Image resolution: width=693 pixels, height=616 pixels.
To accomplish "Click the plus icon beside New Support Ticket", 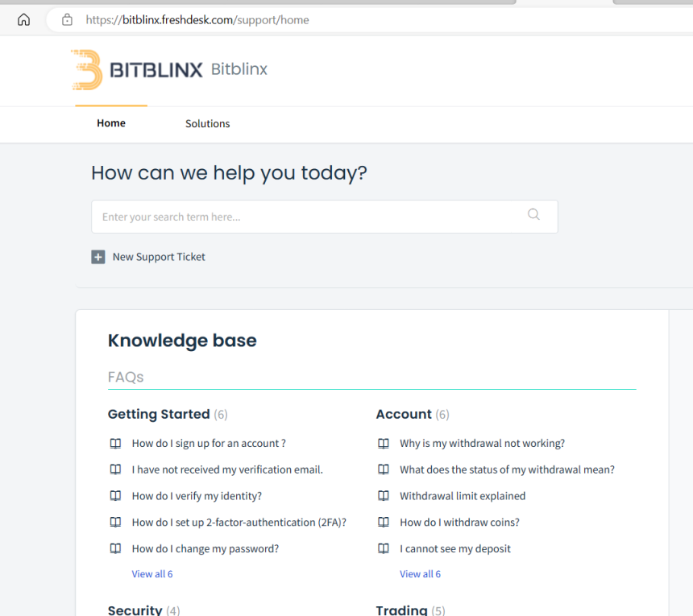I will [98, 257].
